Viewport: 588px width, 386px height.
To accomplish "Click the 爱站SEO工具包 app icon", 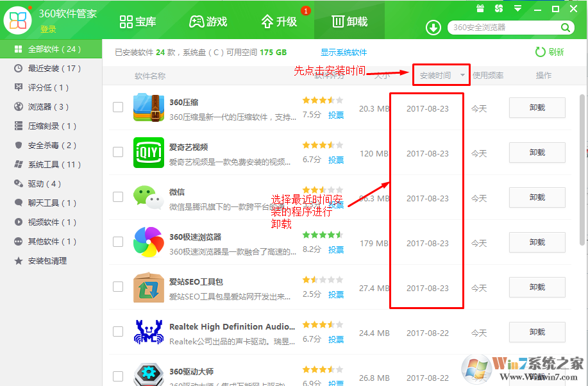I will point(149,287).
